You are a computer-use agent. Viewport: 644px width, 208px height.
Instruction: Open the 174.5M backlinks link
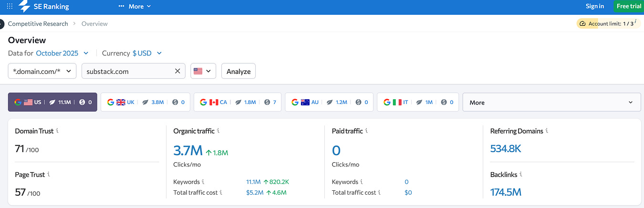(x=506, y=192)
